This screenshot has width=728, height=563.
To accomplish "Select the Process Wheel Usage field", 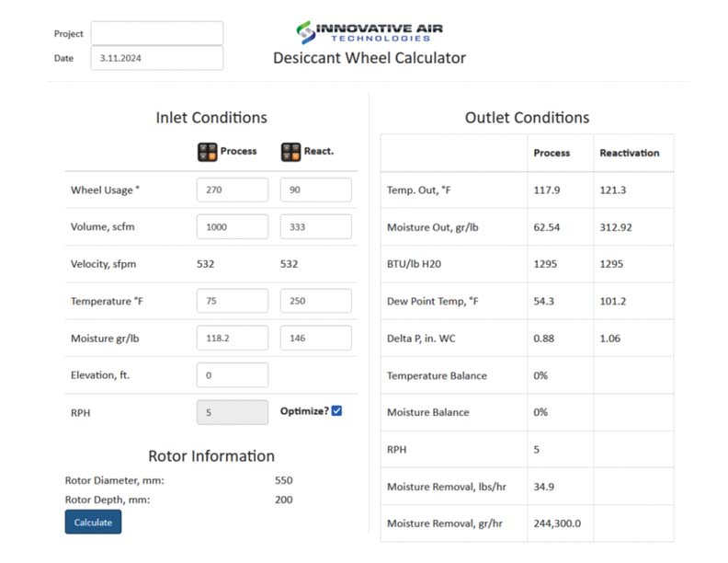I will [232, 190].
